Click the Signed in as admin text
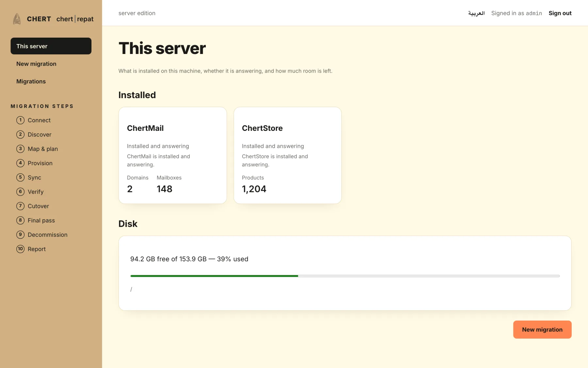Image resolution: width=588 pixels, height=368 pixels. (x=516, y=13)
